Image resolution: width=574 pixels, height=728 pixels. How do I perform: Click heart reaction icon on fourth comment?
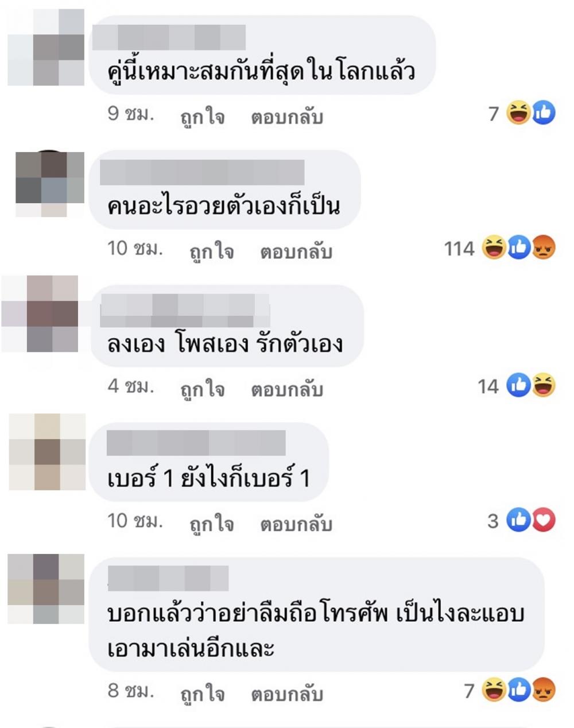click(544, 520)
